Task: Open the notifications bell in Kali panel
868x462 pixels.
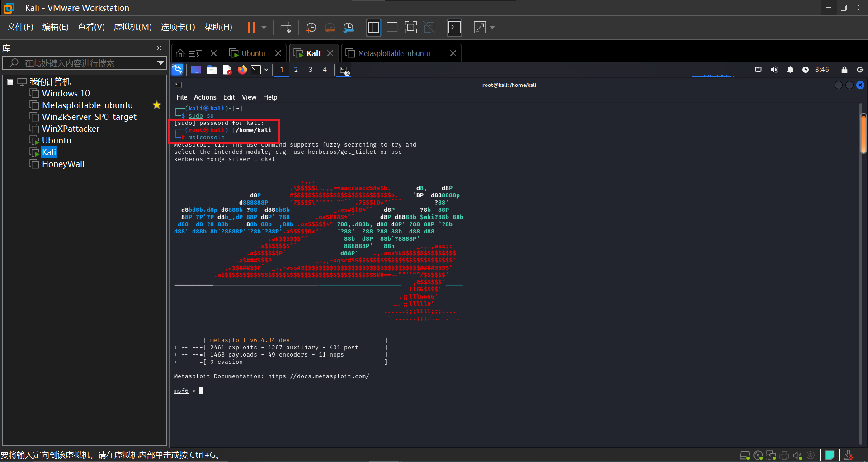Action: pos(790,70)
